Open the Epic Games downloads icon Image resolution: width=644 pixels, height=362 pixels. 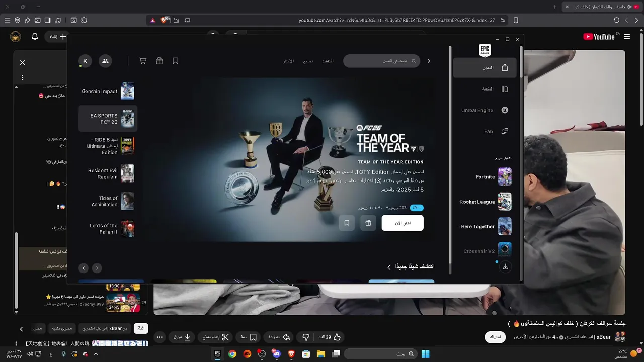click(505, 267)
